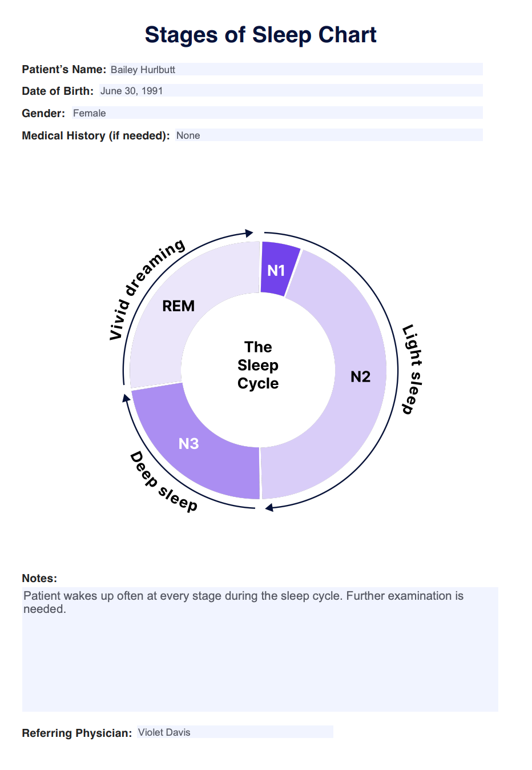Click the arrowhead at top of chart
The width and height of the screenshot is (532, 770).
[249, 233]
